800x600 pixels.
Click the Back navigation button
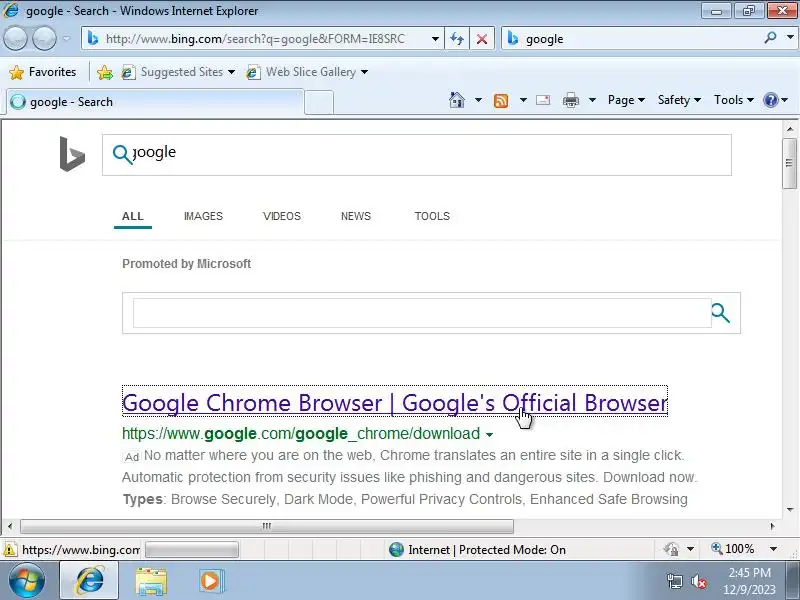tap(15, 39)
